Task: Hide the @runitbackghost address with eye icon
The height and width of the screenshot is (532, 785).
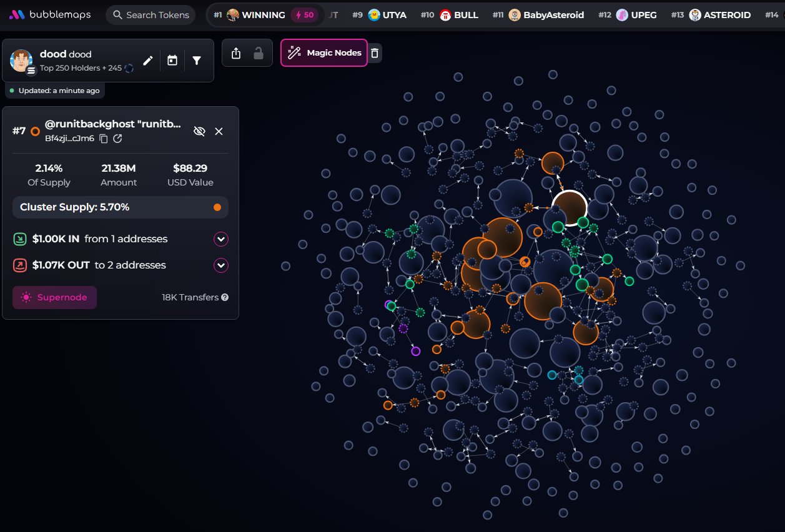Action: pos(199,131)
